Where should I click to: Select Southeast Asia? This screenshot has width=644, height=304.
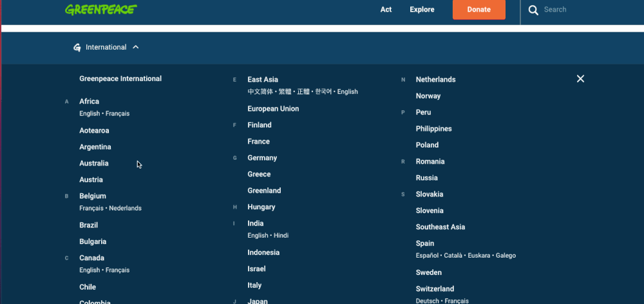[x=440, y=227]
